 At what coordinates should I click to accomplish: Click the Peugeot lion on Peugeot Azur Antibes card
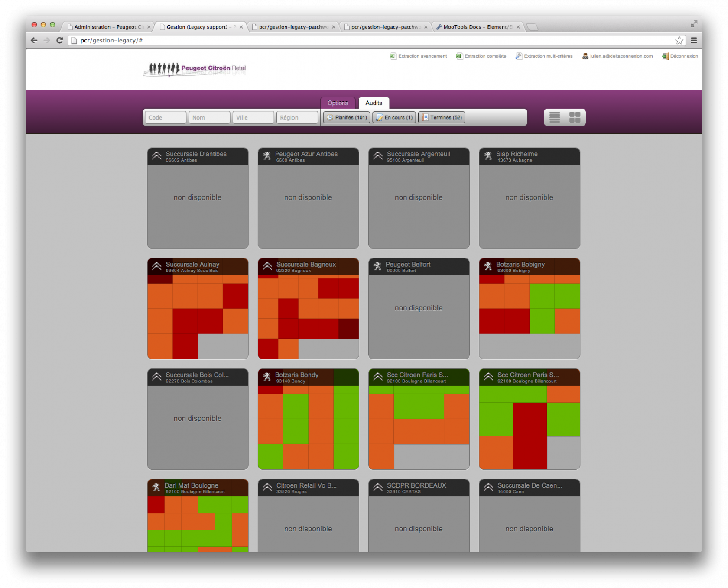coord(267,156)
